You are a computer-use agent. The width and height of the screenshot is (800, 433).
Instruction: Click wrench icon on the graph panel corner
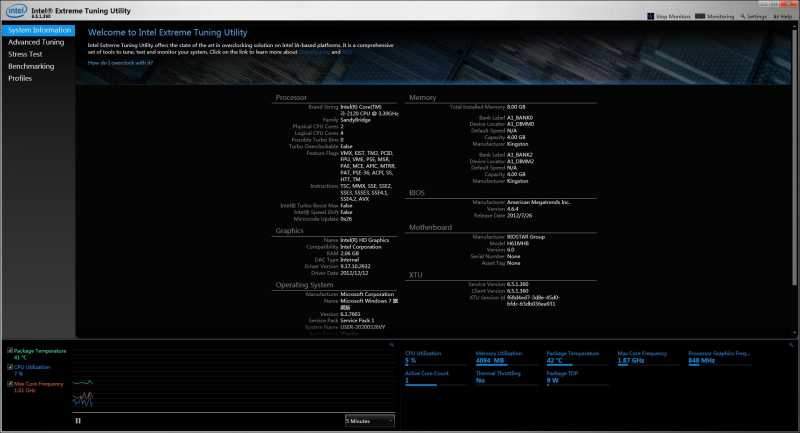click(x=389, y=344)
